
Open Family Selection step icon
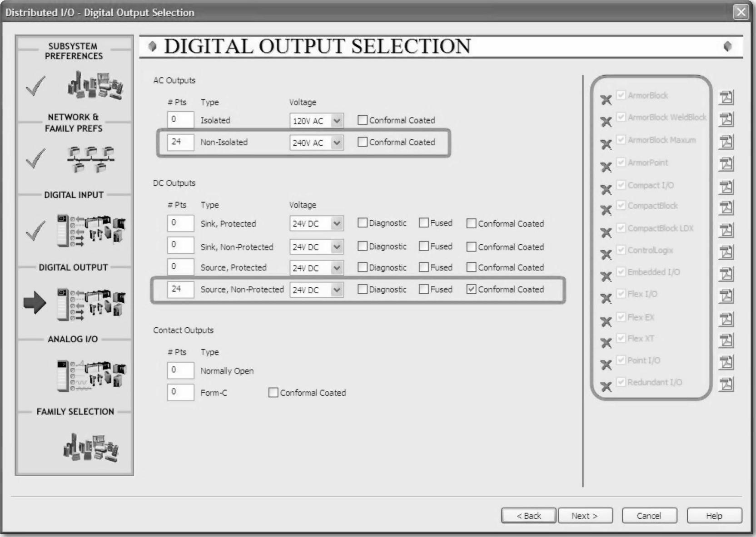tap(91, 447)
